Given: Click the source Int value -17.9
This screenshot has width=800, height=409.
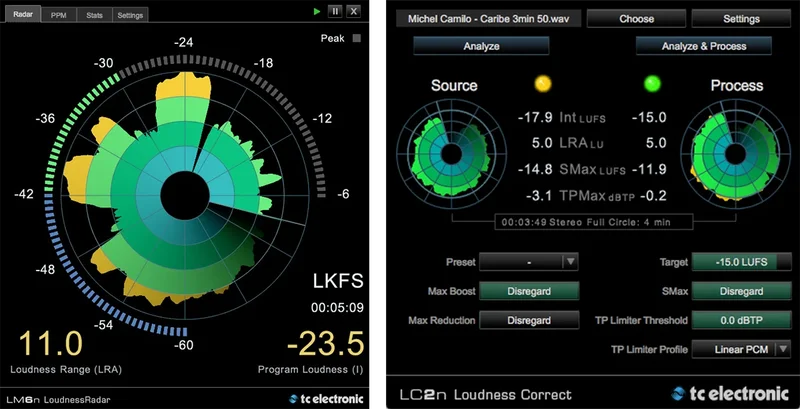Looking at the screenshot, I should tap(535, 117).
